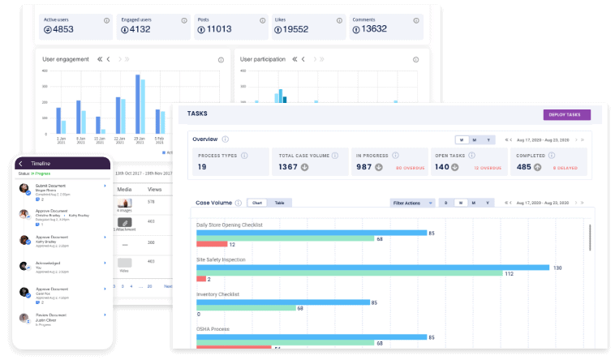Click the red Daily Store Opening Checklist bar
615x364 pixels.
tap(212, 244)
